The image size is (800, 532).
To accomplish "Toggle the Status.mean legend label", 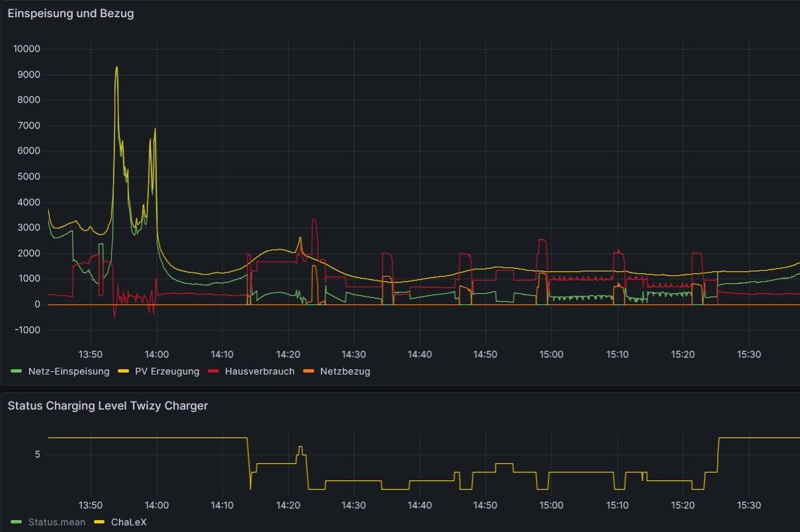I will (x=57, y=522).
